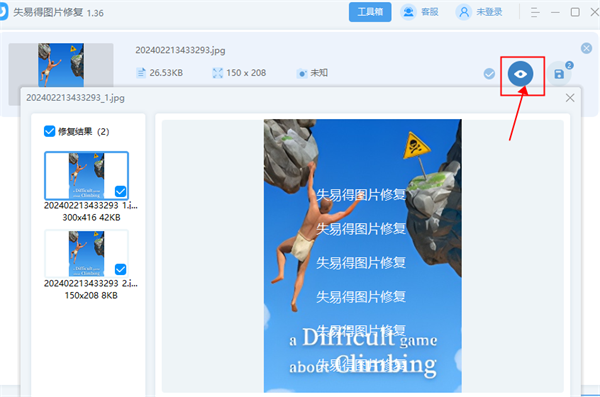Click the main preview image

coord(362,256)
